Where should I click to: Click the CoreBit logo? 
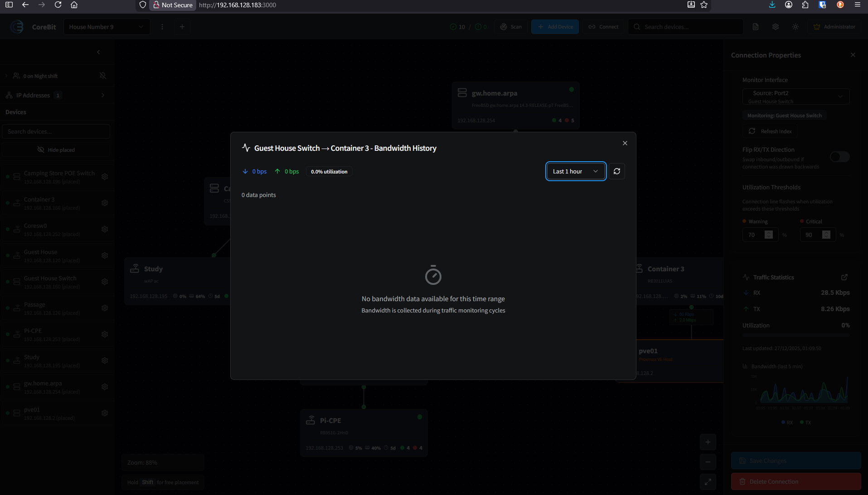pos(17,27)
